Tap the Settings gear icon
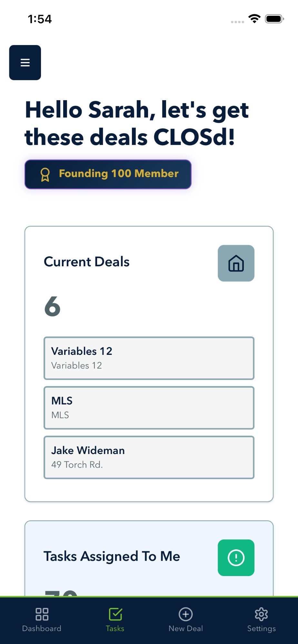This screenshot has height=644, width=298. pos(261,614)
